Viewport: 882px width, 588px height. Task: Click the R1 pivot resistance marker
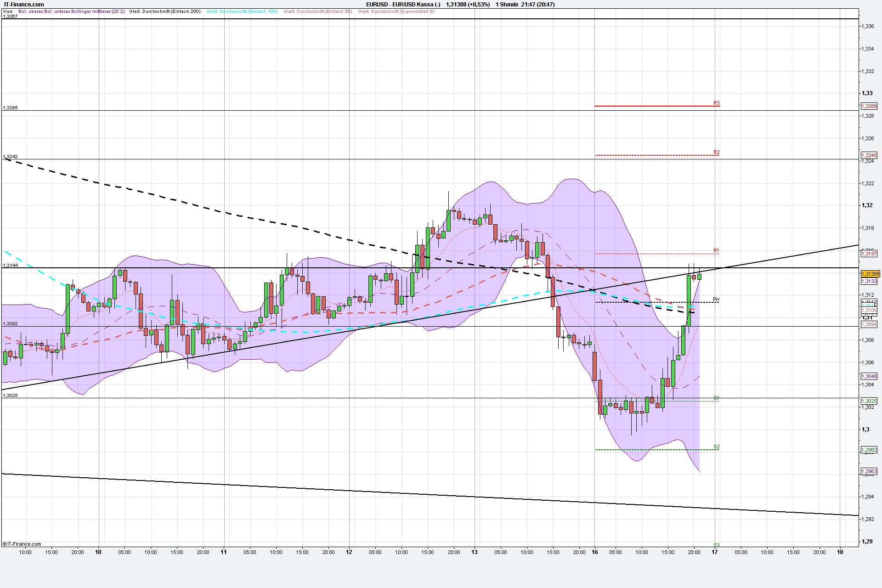(x=716, y=250)
